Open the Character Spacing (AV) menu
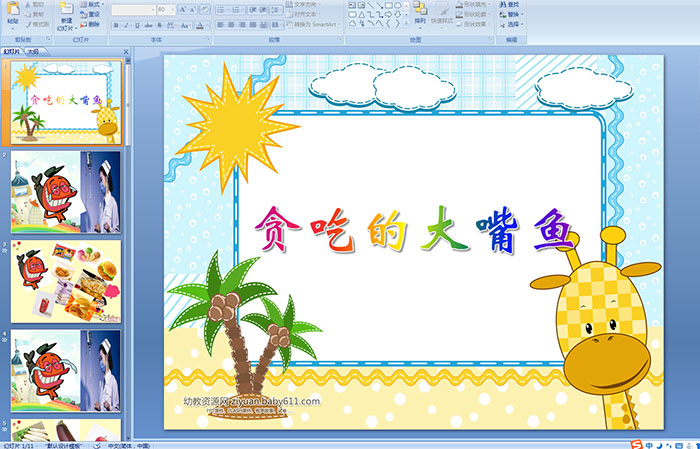This screenshot has width=700, height=449. (x=171, y=25)
